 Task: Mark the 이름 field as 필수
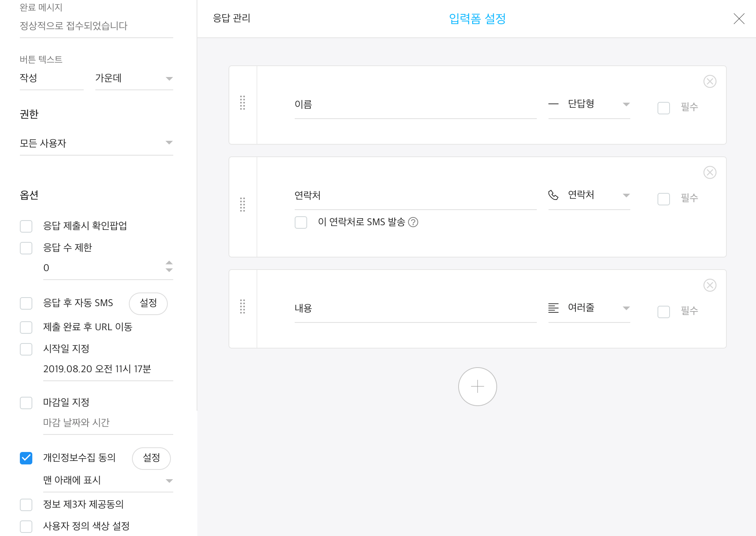[664, 108]
